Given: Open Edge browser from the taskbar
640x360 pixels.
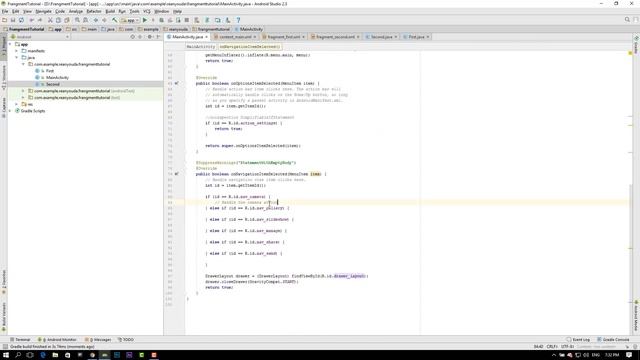Looking at the screenshot, I should coord(43,355).
